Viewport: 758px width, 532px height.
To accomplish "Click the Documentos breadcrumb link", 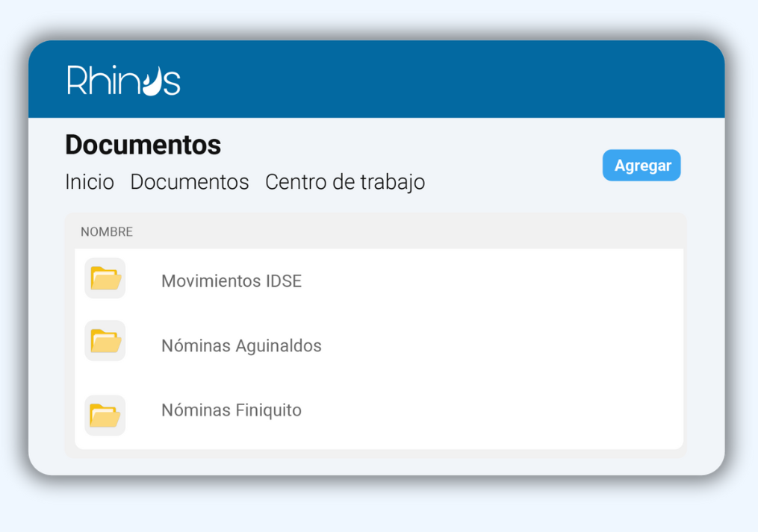I will tap(190, 182).
